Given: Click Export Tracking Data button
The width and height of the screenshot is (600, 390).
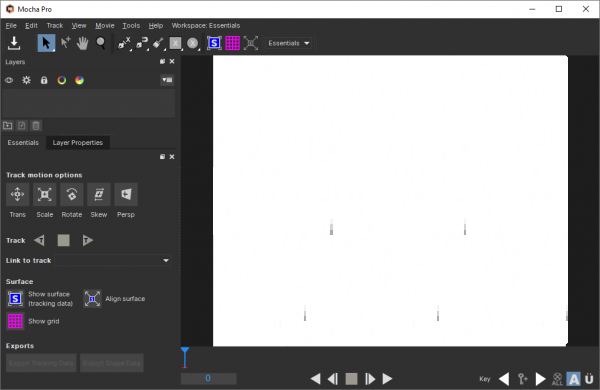Looking at the screenshot, I should pyautogui.click(x=41, y=363).
